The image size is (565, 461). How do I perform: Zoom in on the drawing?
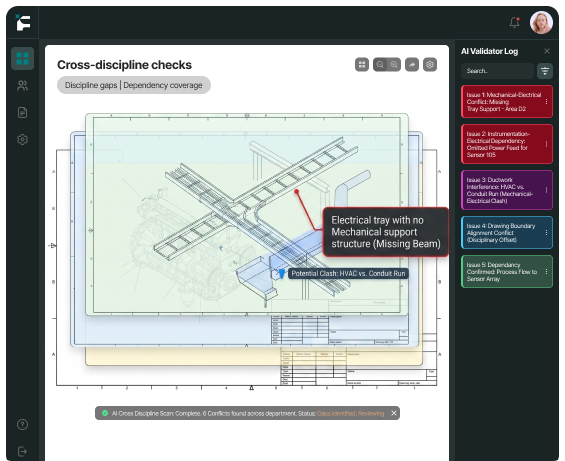point(394,65)
